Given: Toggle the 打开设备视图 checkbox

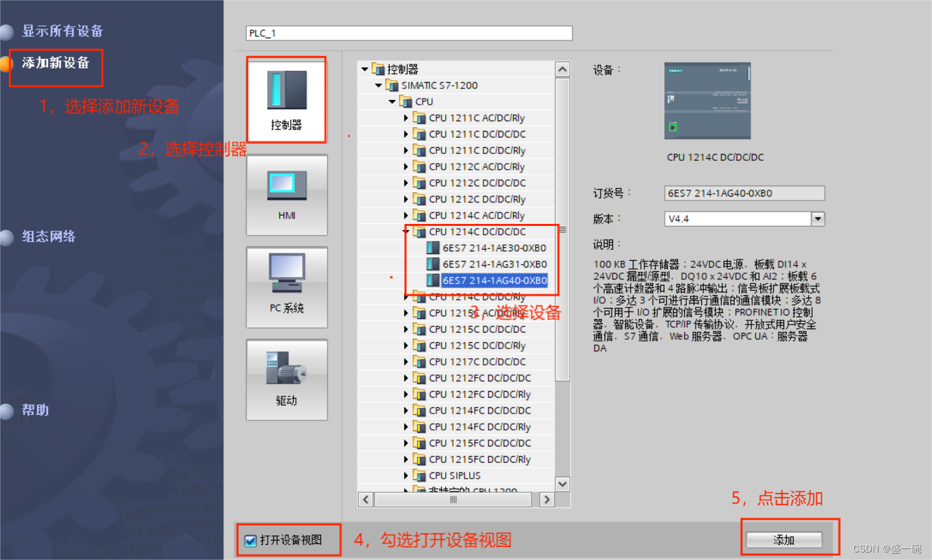Looking at the screenshot, I should pos(251,541).
